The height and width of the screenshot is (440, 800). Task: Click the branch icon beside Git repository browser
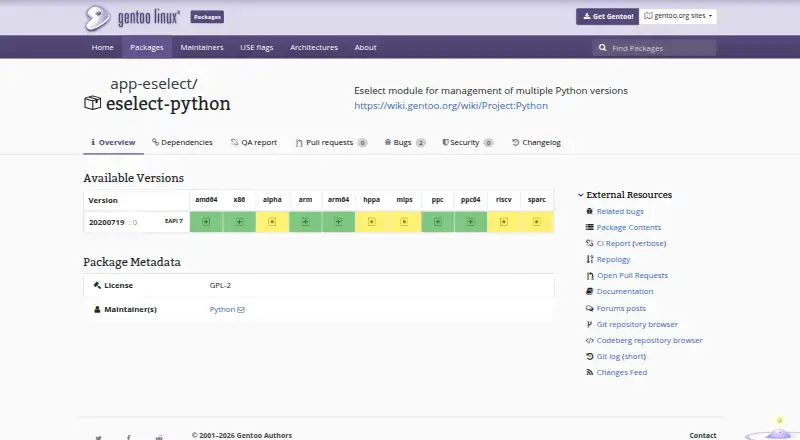pos(590,324)
